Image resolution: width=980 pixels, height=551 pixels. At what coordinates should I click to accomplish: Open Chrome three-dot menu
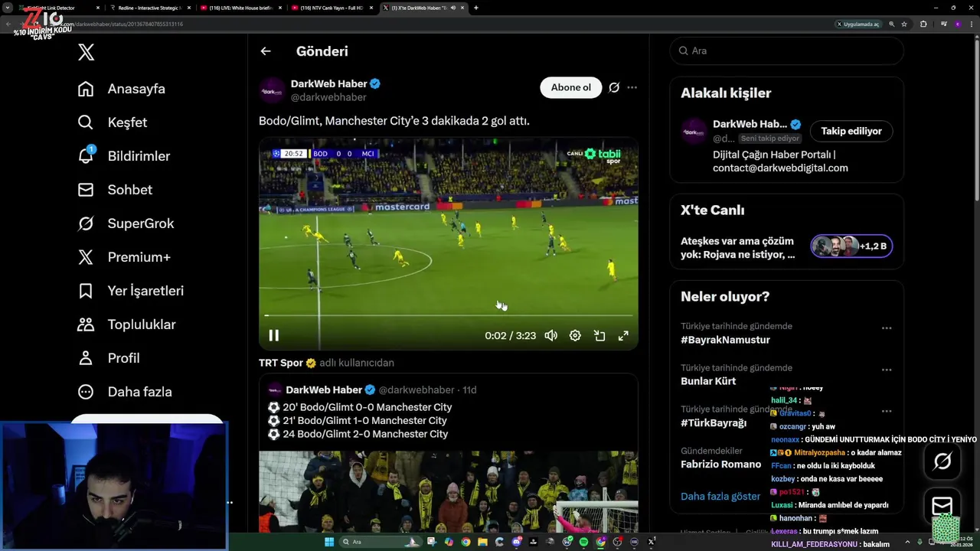(x=972, y=24)
